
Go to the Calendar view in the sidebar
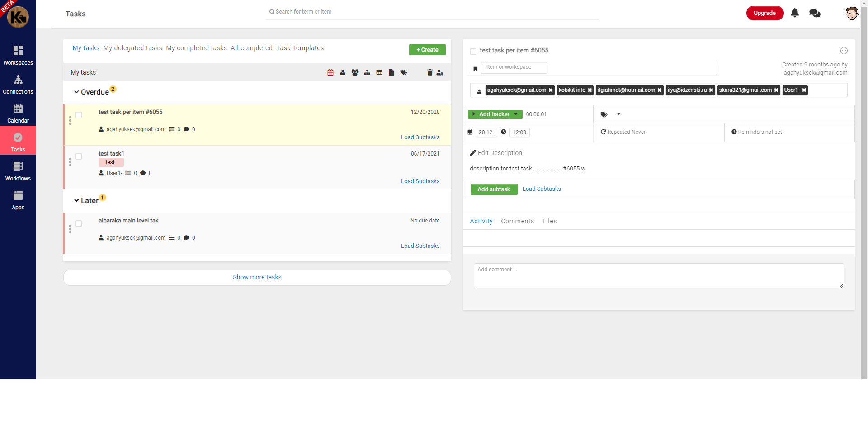18,113
